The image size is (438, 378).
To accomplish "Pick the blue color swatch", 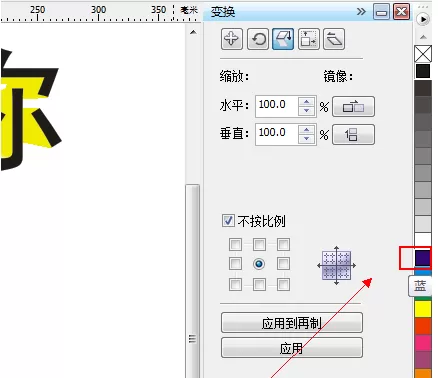I will coord(423,258).
